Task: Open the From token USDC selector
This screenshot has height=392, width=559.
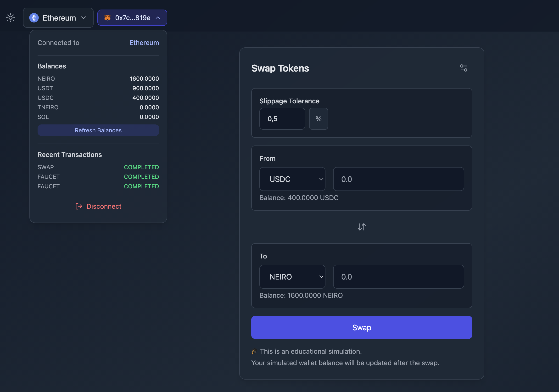Action: 292,179
